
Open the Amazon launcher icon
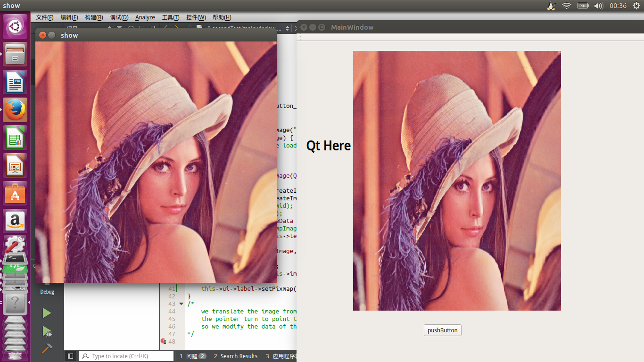[15, 221]
